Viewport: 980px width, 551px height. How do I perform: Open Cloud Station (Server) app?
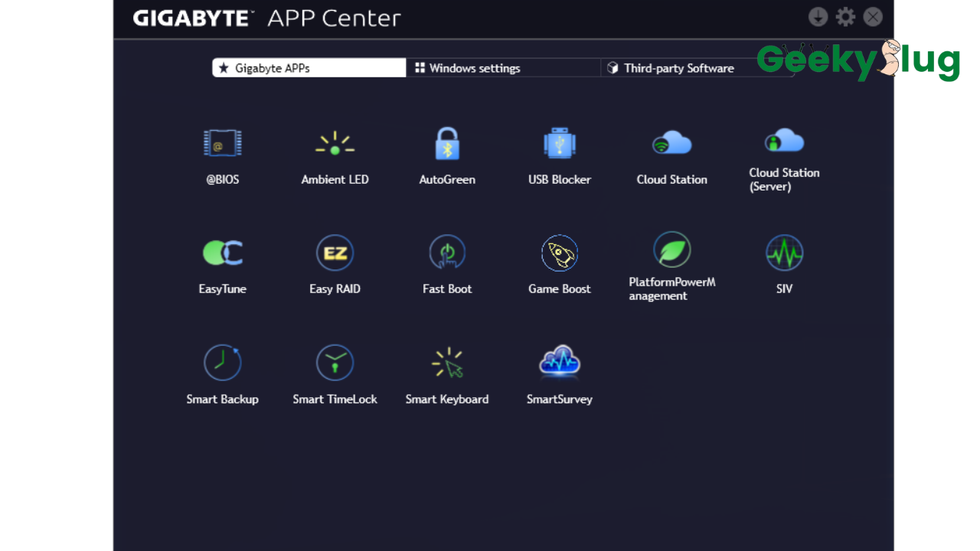point(784,142)
